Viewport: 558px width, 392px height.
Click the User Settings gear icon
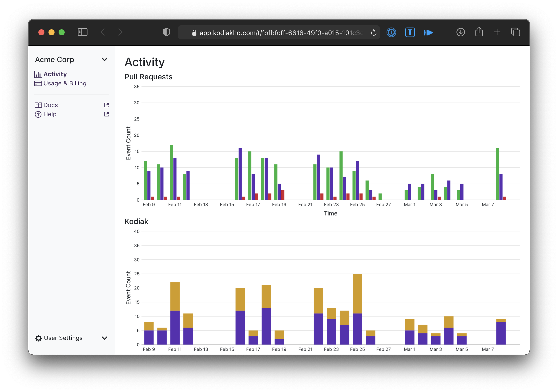39,338
